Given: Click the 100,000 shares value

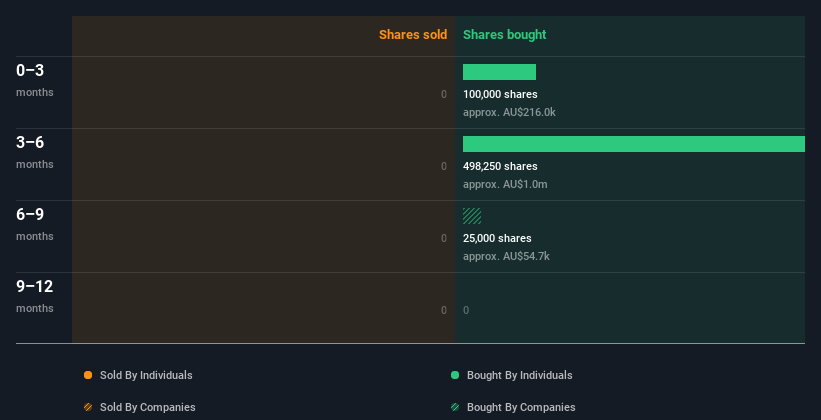Looking at the screenshot, I should (x=500, y=94).
